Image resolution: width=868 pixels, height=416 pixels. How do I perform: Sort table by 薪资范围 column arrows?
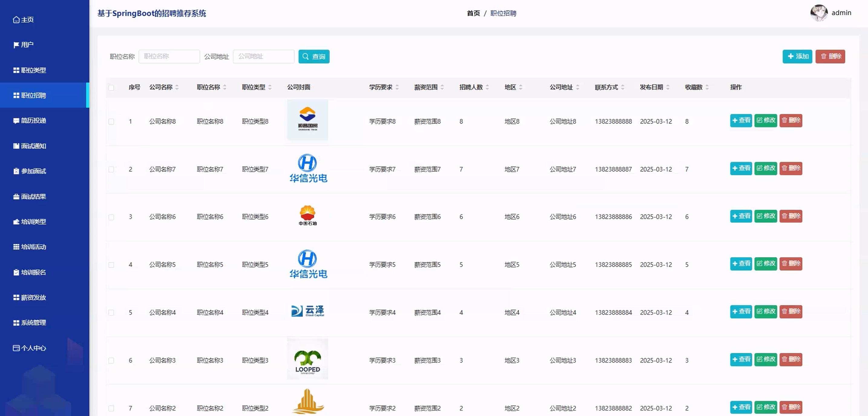pos(442,87)
